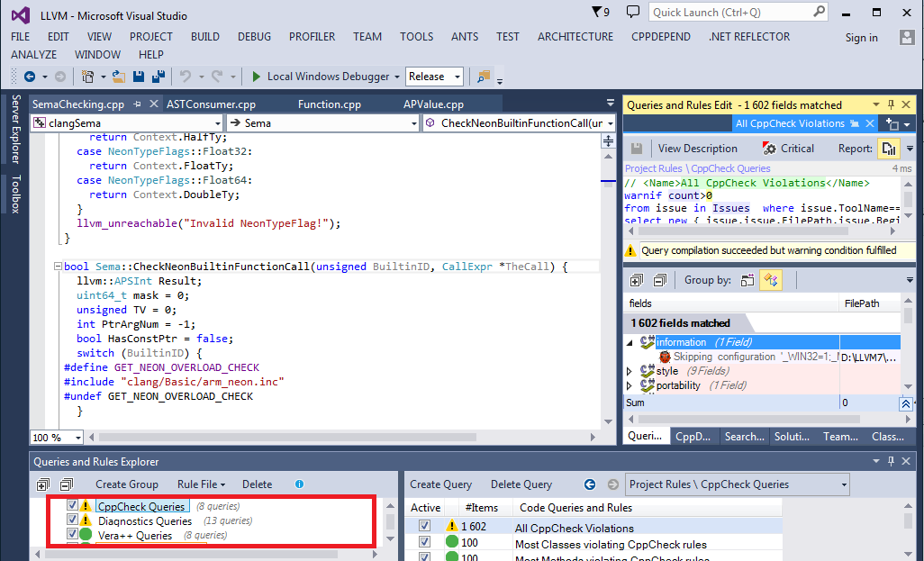Click the Redo arrow icon
Viewport: 924px width, 561px height.
pyautogui.click(x=217, y=77)
